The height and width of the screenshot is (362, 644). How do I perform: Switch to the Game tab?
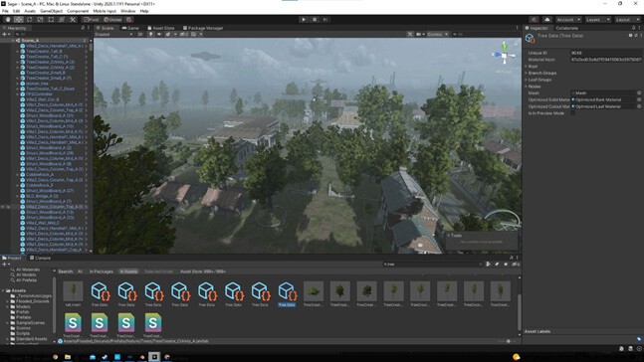coord(130,28)
